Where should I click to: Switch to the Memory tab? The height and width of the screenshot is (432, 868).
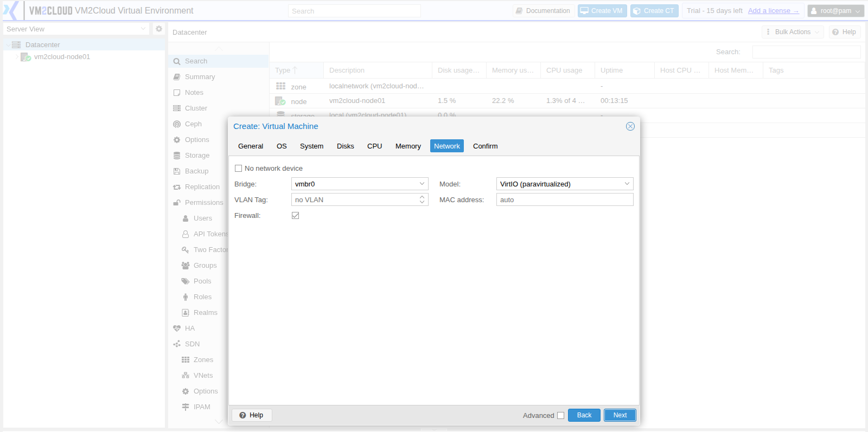[408, 146]
